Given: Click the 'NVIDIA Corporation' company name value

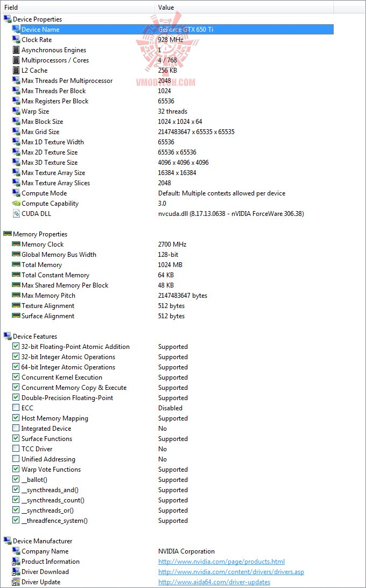Looking at the screenshot, I should pos(186,551).
